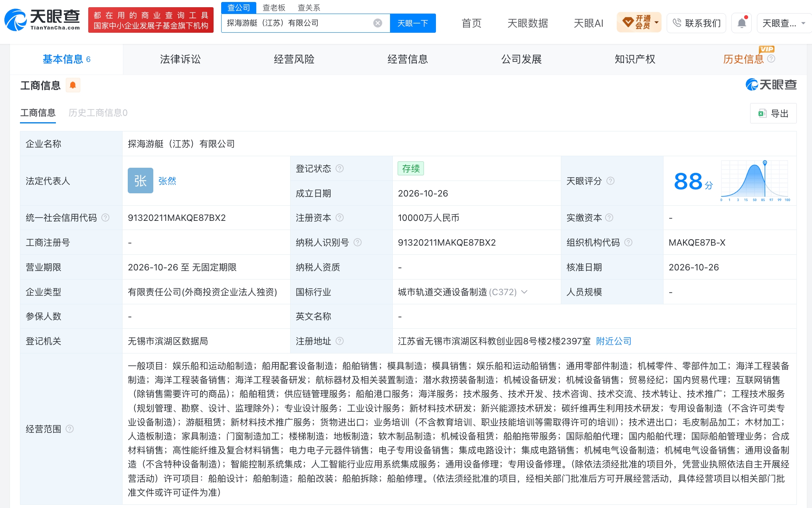The width and height of the screenshot is (812, 508).
Task: Open help icon next to 统一社会信用代码
Action: click(x=105, y=218)
